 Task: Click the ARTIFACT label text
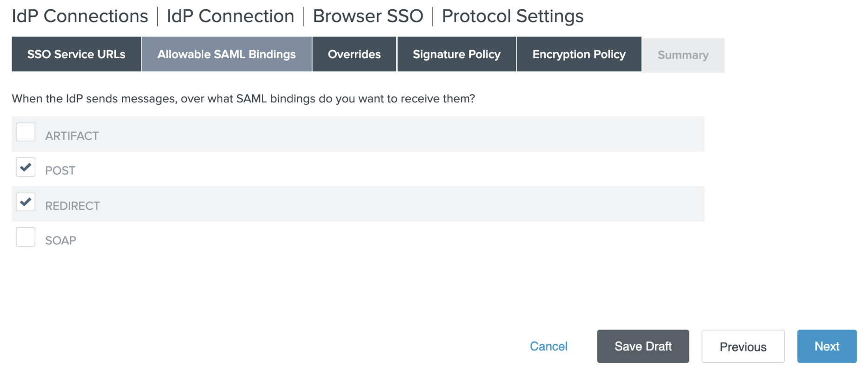72,136
